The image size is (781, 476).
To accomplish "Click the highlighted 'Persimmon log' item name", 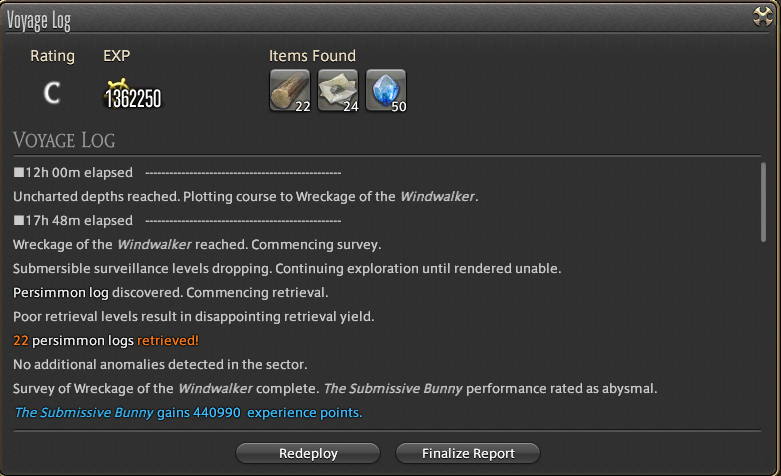I will pyautogui.click(x=61, y=293).
